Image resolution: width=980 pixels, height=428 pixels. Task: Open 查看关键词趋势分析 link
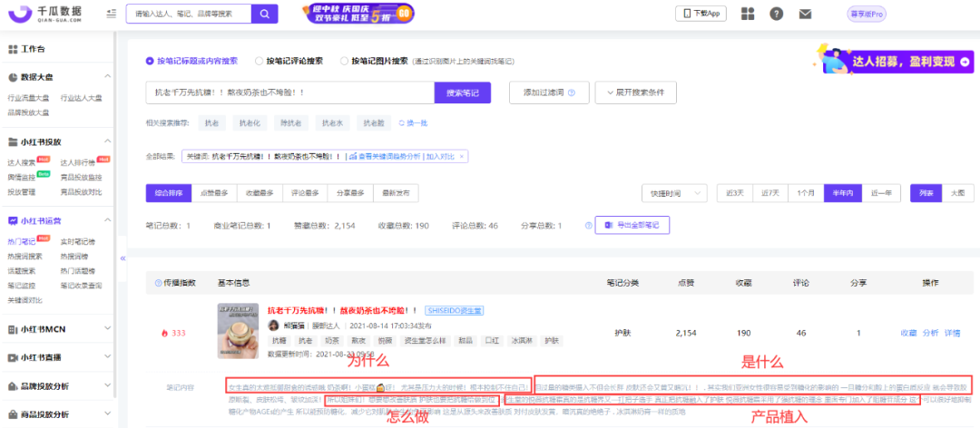pyautogui.click(x=385, y=156)
